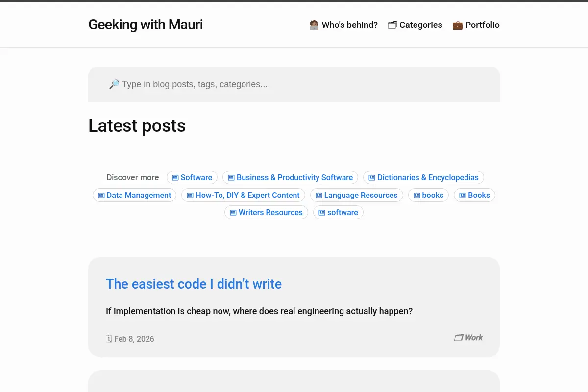Go to the Categories menu item
The width and height of the screenshot is (588, 392).
[x=415, y=25]
